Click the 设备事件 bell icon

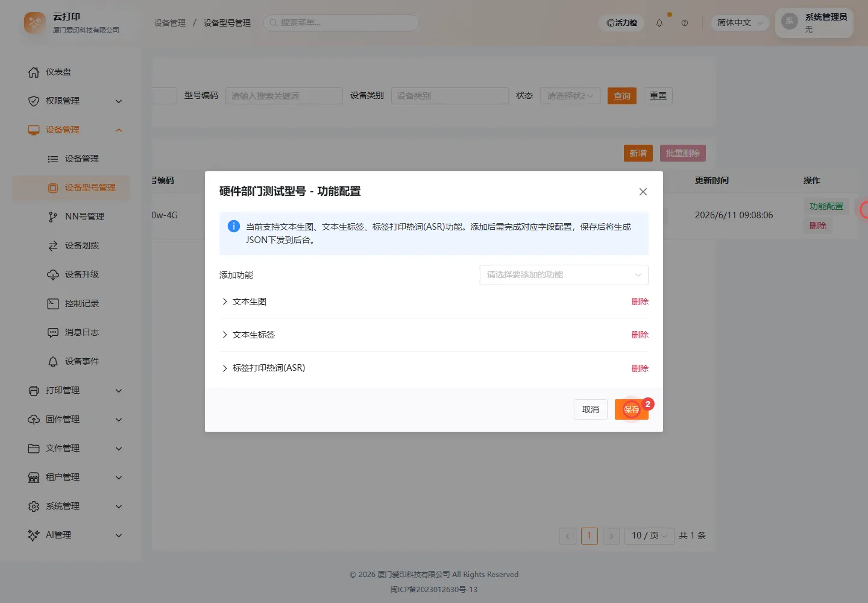[x=53, y=362]
